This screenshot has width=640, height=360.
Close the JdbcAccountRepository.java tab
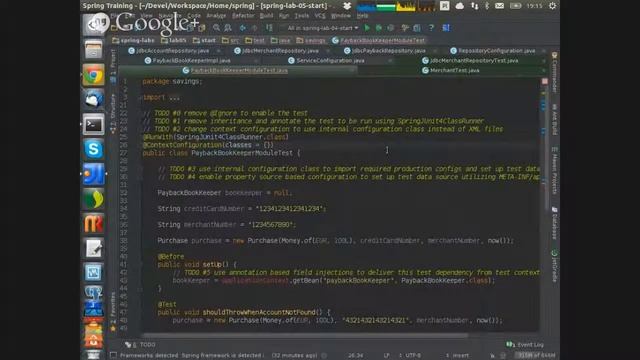(x=219, y=51)
